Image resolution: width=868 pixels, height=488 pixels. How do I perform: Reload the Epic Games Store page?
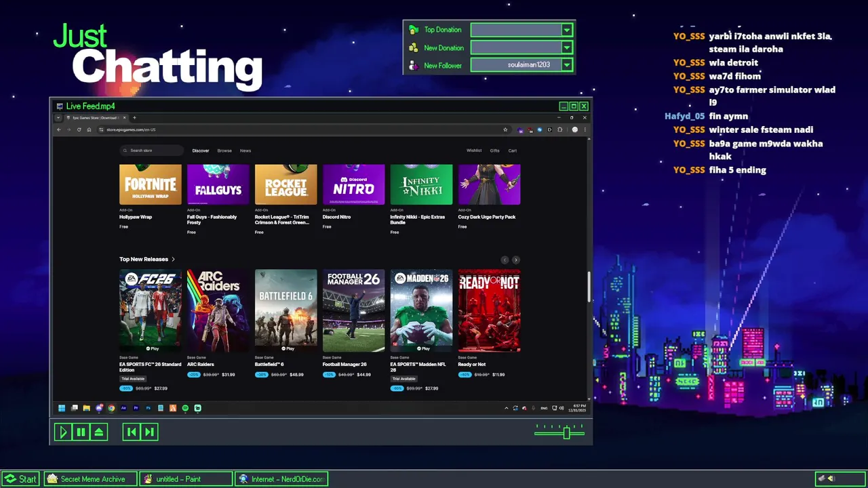click(x=79, y=129)
